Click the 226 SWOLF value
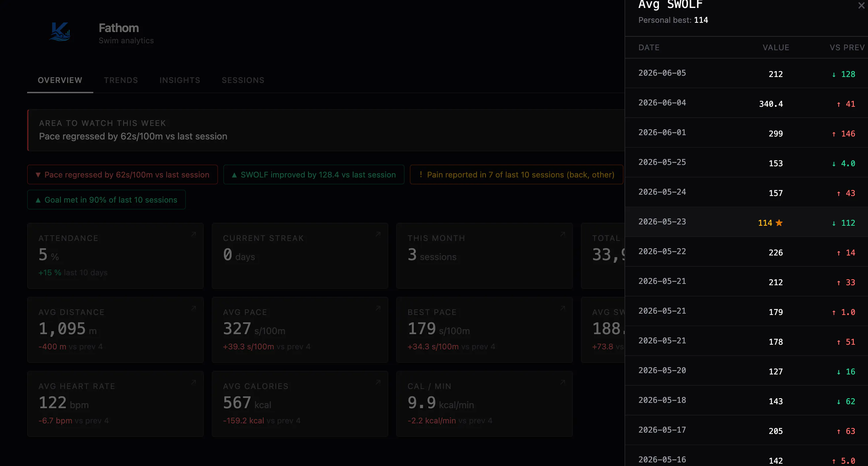The width and height of the screenshot is (868, 466). pyautogui.click(x=776, y=252)
